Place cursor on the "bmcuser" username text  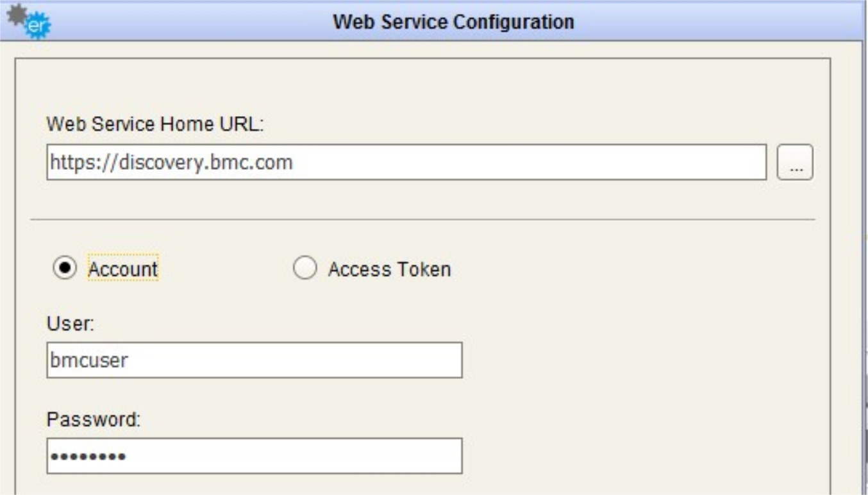click(x=89, y=360)
